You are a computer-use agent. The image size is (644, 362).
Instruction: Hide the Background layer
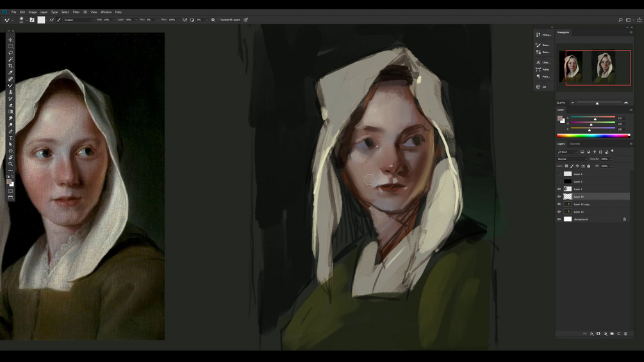(559, 219)
